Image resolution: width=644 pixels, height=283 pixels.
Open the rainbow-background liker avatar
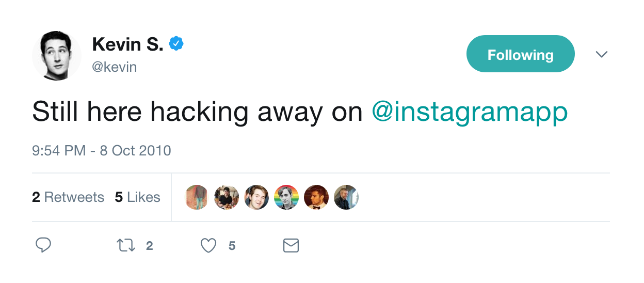tap(286, 197)
